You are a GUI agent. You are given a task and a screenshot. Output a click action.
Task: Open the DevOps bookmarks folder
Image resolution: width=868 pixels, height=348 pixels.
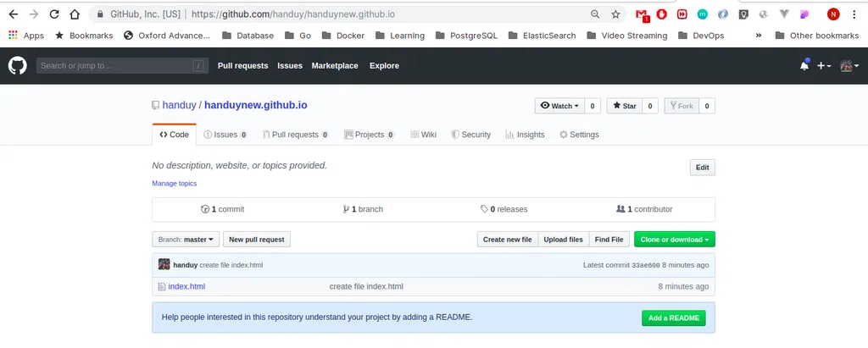pos(701,36)
